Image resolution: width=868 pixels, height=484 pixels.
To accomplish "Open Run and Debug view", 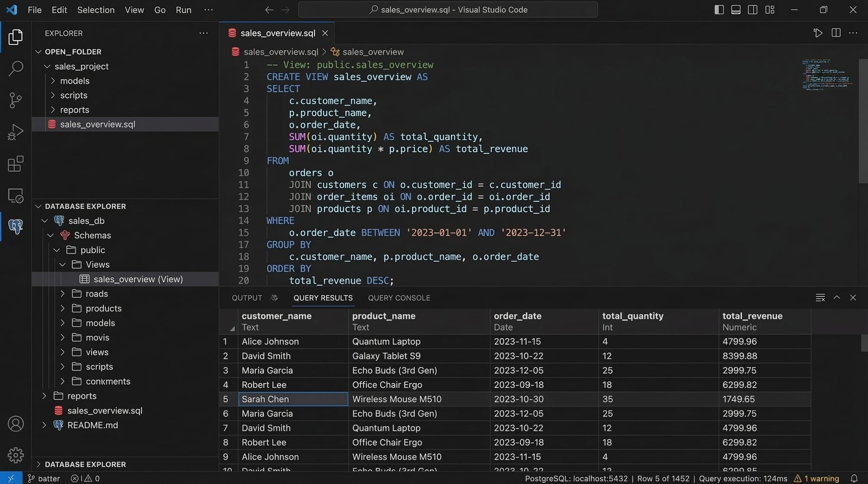I will [16, 132].
